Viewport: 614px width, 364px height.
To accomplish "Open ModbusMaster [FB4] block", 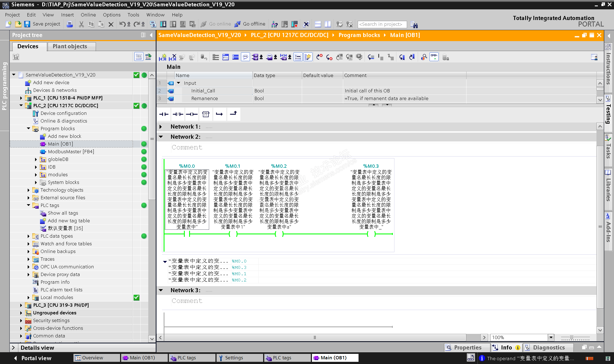I will point(71,152).
